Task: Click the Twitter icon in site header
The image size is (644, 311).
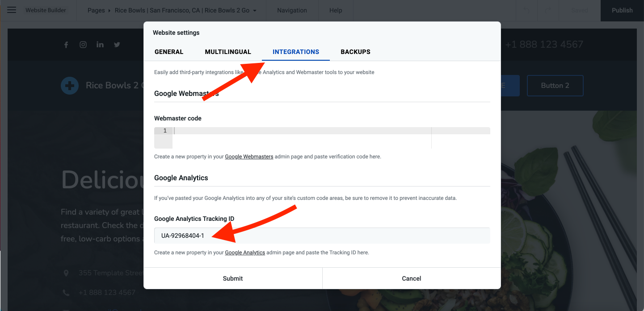Action: tap(117, 45)
